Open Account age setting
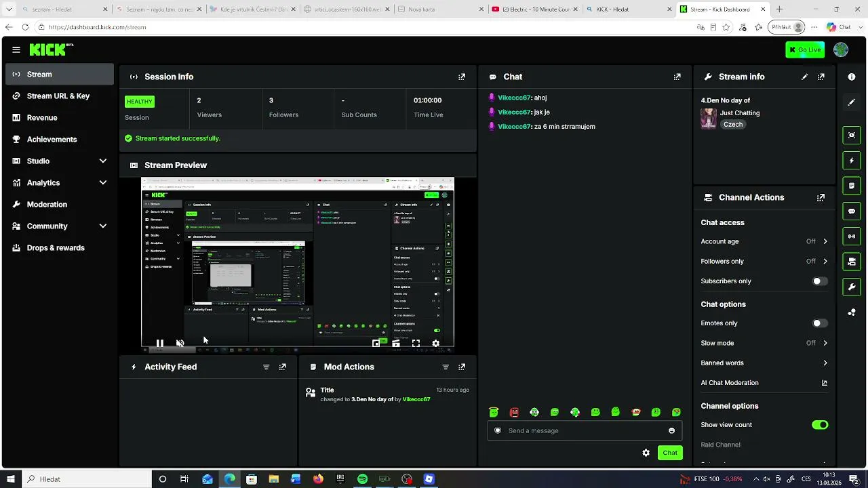Viewport: 868px width, 488px height. tap(764, 241)
